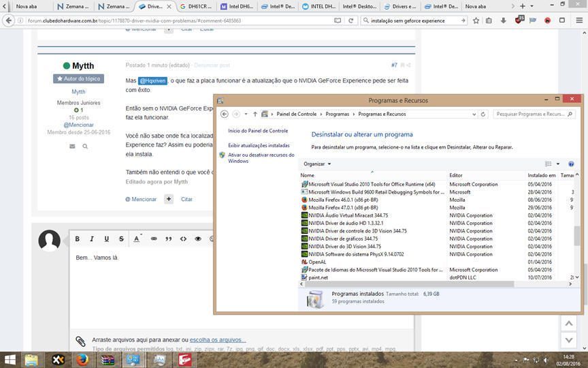Open Exibir atualizações instaladas link
The image size is (588, 368).
click(259, 145)
